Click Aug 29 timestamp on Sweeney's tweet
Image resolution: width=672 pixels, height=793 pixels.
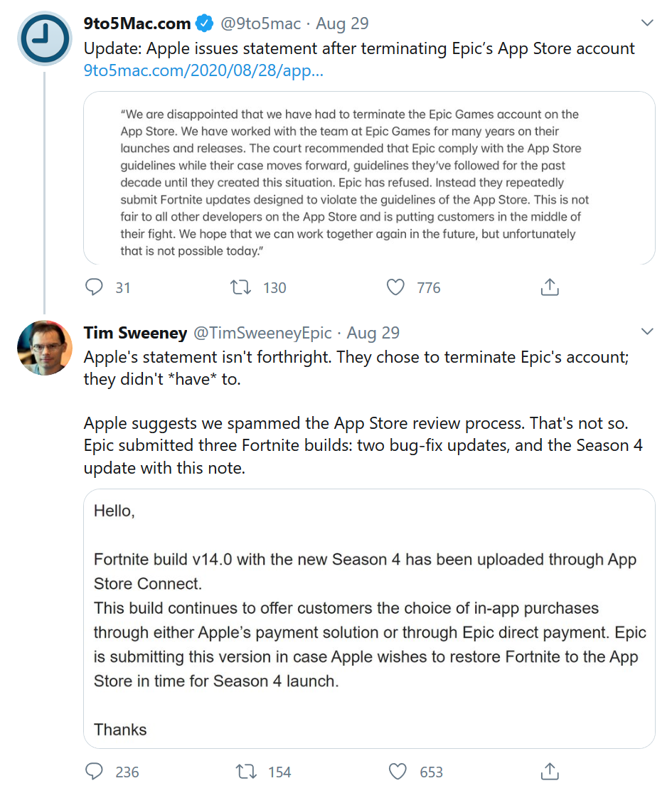[373, 333]
